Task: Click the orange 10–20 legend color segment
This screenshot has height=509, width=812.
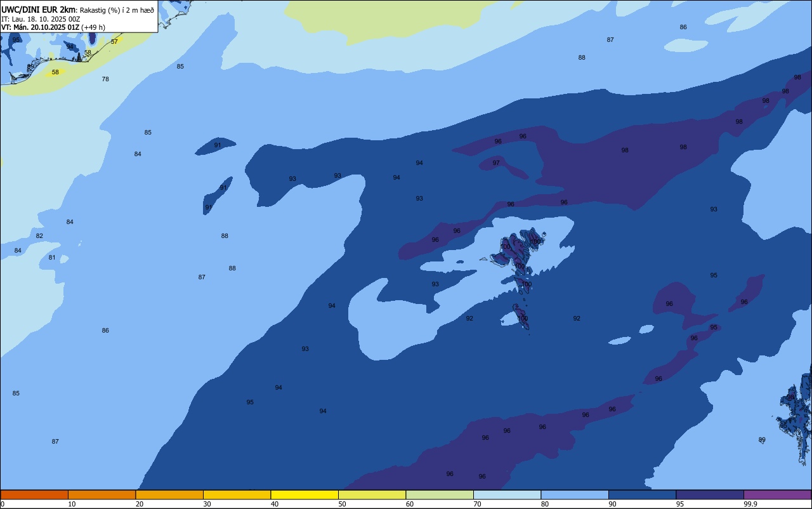Action: (x=101, y=494)
